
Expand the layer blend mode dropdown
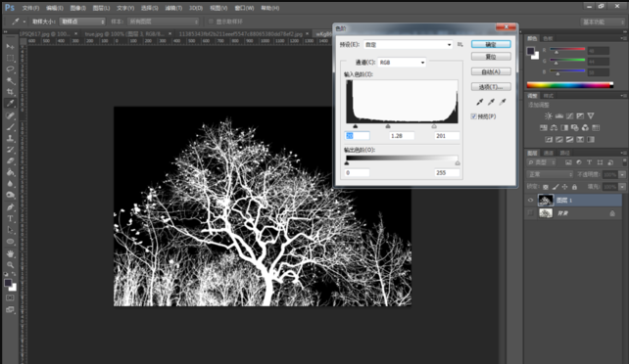point(550,174)
